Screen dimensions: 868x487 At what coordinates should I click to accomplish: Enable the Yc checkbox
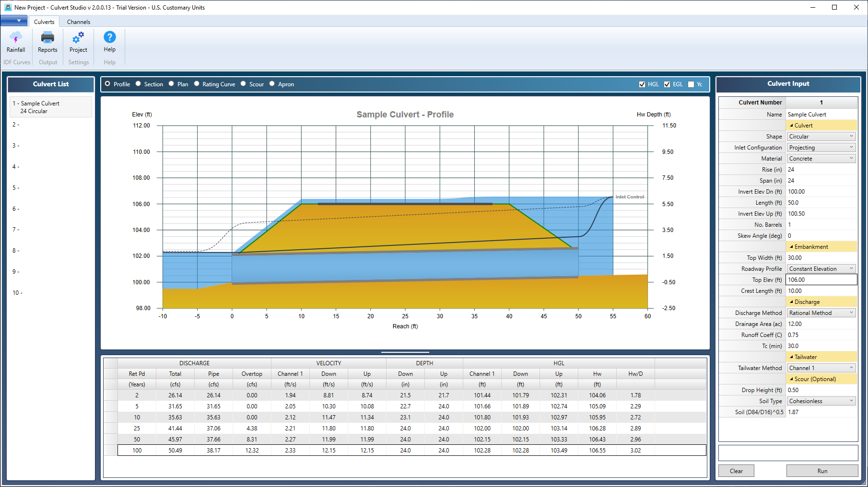coord(691,84)
